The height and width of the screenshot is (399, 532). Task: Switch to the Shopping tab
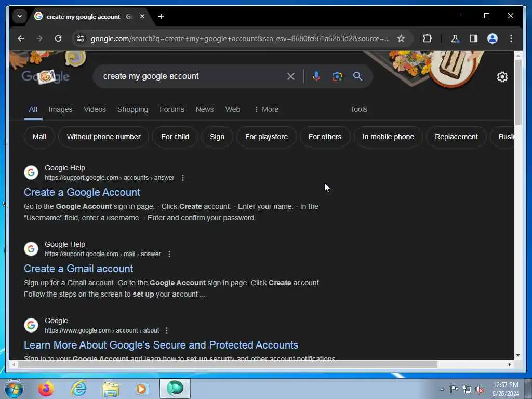point(132,109)
